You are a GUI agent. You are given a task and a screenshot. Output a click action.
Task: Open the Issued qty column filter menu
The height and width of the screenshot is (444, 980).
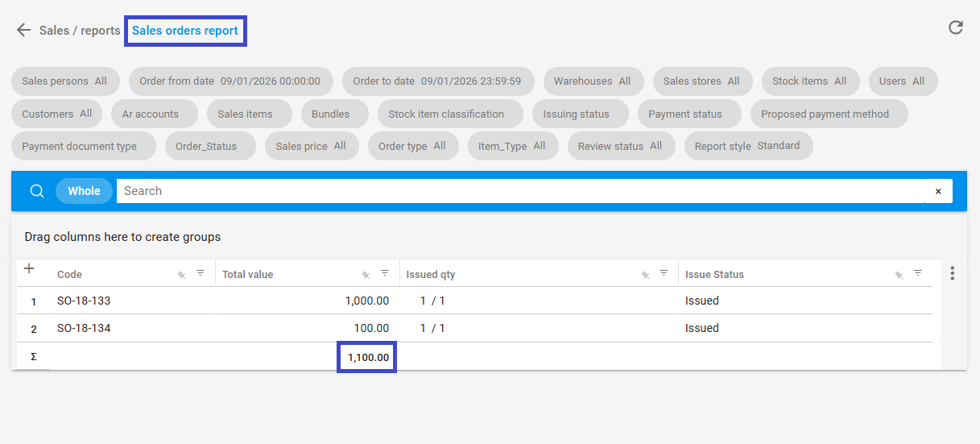664,273
